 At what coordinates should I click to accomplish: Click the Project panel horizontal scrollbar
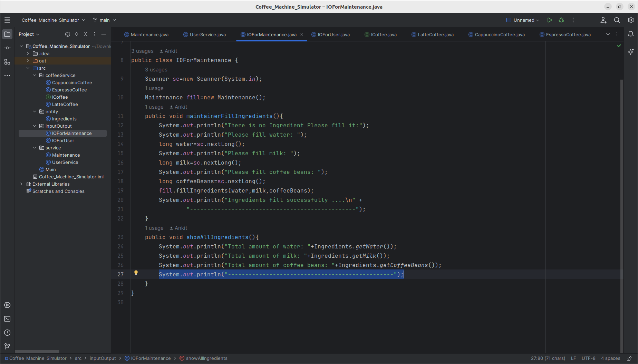pos(37,352)
